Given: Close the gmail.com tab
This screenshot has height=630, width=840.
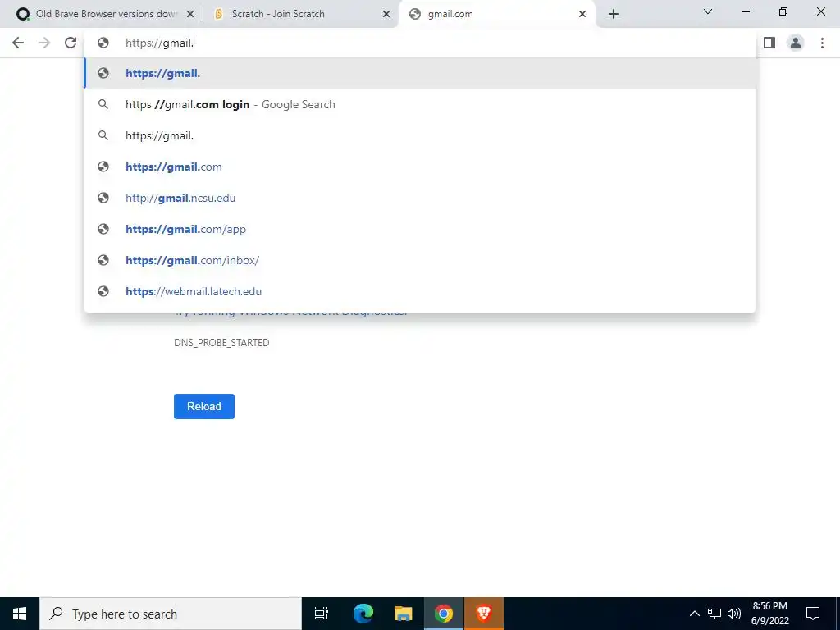Looking at the screenshot, I should coord(582,15).
